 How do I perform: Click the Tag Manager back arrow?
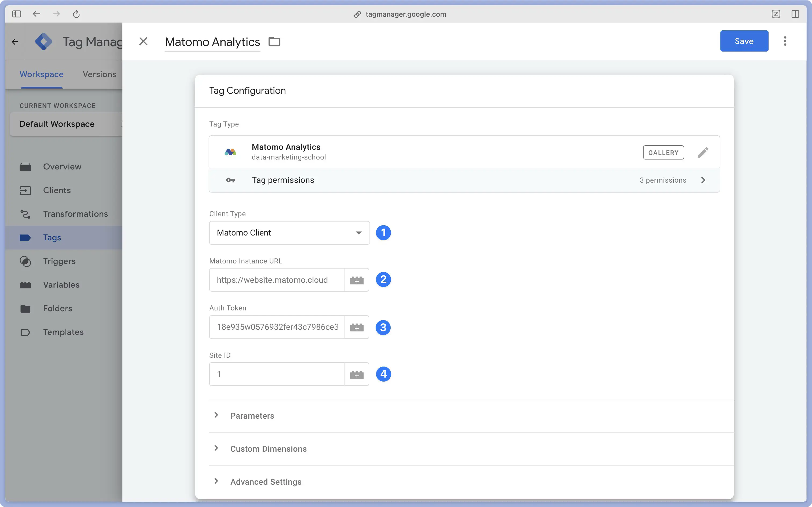click(15, 42)
